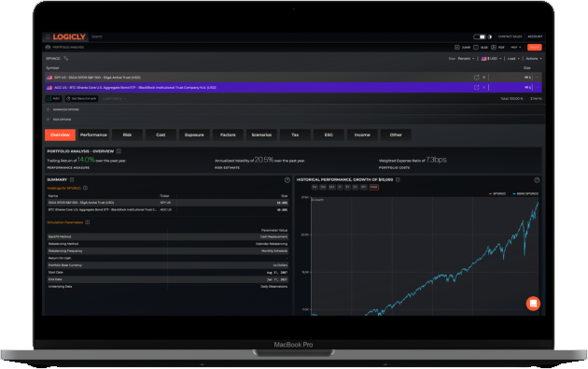The height and width of the screenshot is (369, 588).
Task: Click the Rebalancing Frequency row in Simulation Parameters
Action: tap(168, 250)
